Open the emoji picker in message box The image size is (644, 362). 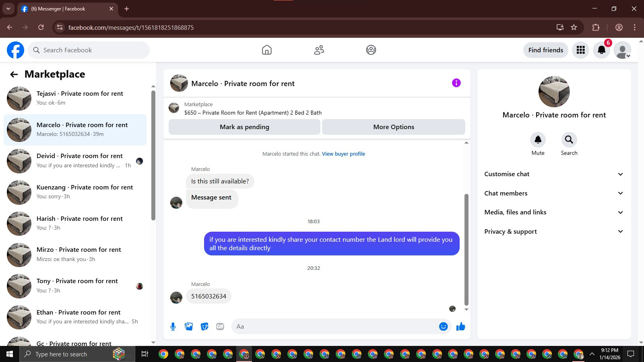click(444, 327)
